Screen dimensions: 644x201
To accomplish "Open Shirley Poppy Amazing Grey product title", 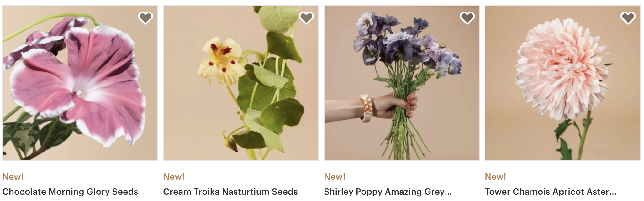I will point(388,192).
